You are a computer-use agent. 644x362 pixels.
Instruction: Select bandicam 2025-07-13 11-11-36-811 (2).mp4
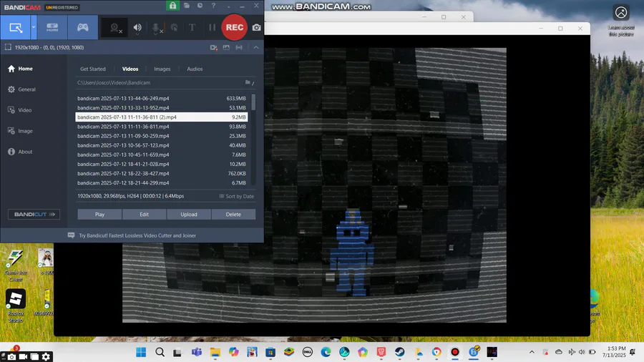(x=162, y=117)
